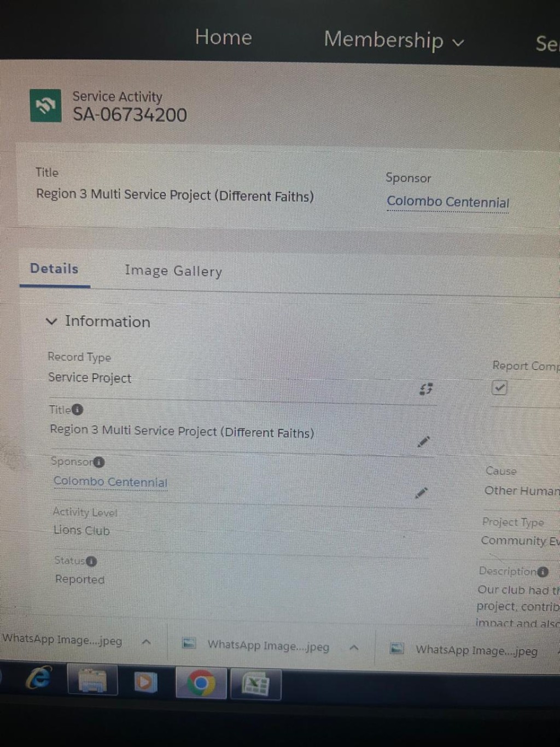Collapse the Information section

pos(51,321)
